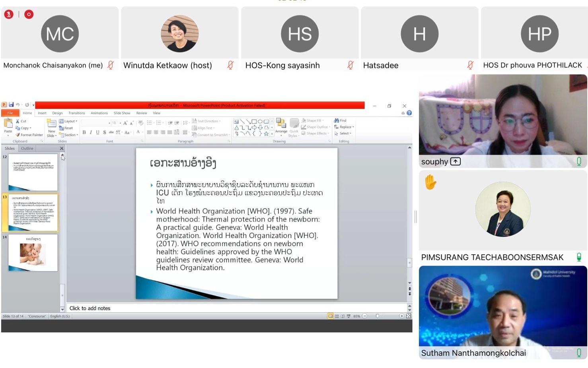Click the 'Click to add notes' field
The height and width of the screenshot is (368, 588).
click(237, 308)
